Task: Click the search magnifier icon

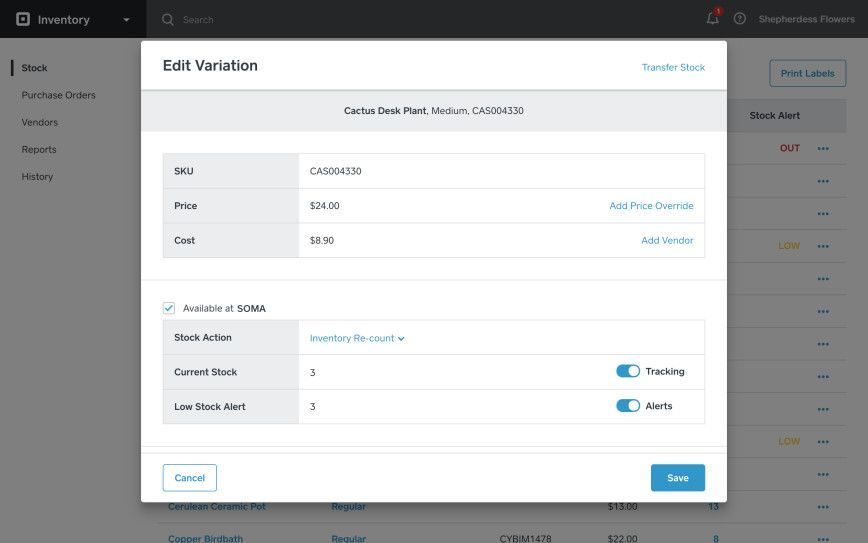Action: click(168, 19)
